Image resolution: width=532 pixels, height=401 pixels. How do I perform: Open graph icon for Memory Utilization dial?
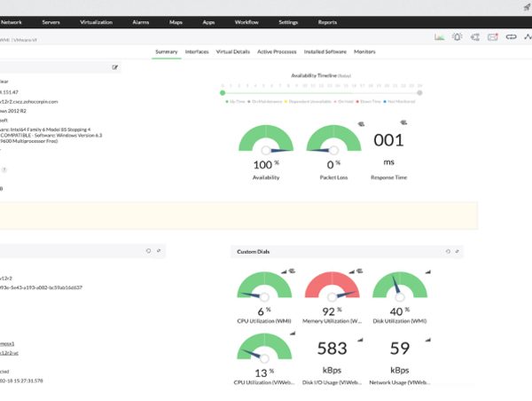click(x=352, y=271)
